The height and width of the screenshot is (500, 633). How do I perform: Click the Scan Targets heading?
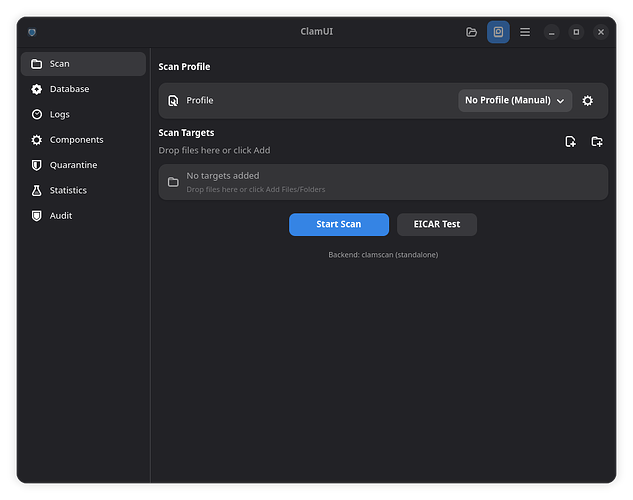click(x=186, y=133)
